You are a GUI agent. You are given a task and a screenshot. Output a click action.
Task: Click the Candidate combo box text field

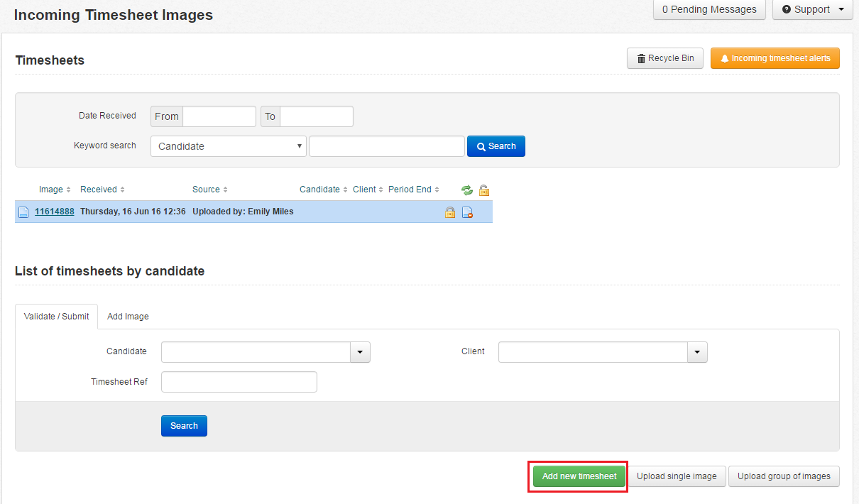click(256, 352)
